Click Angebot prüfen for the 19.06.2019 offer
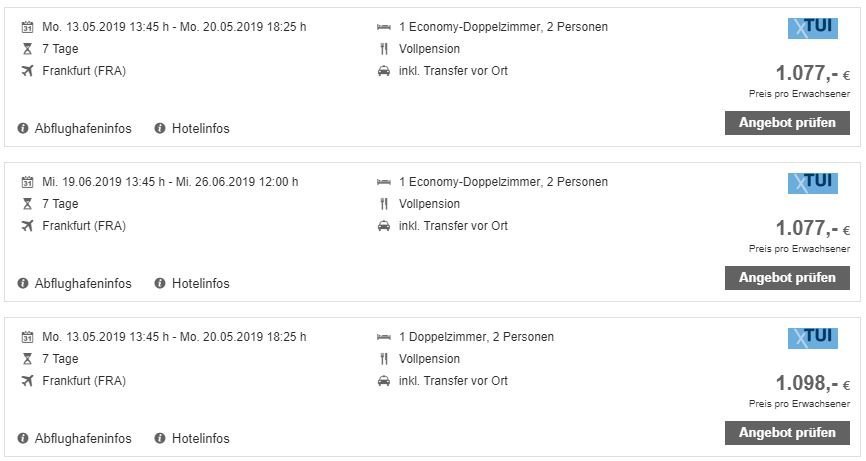The width and height of the screenshot is (866, 461). pyautogui.click(x=787, y=278)
